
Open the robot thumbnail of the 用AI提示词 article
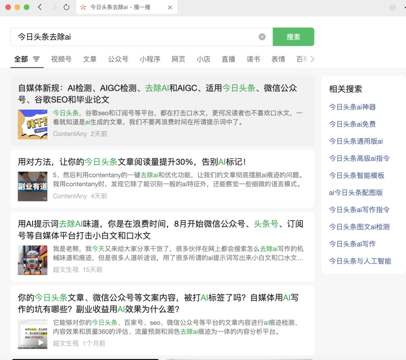pyautogui.click(x=33, y=260)
